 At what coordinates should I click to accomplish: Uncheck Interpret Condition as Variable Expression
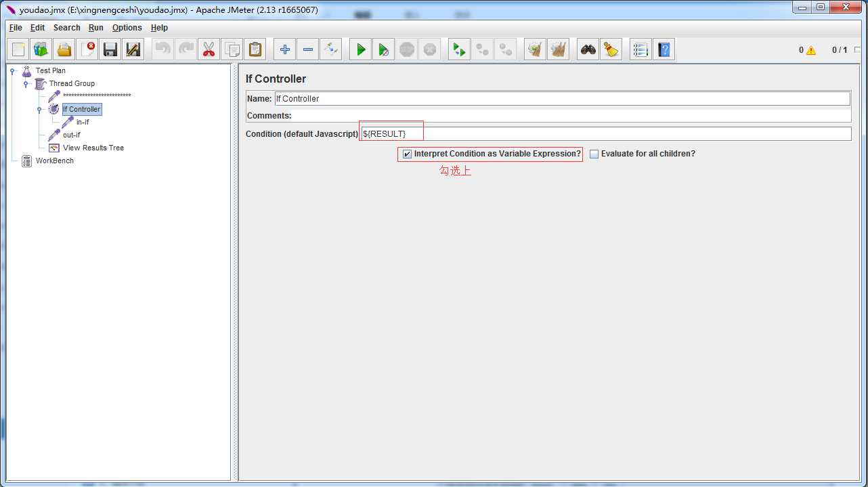point(407,154)
